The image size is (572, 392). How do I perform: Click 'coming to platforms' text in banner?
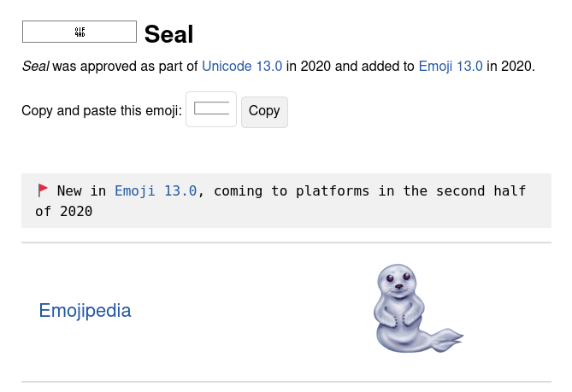[292, 191]
